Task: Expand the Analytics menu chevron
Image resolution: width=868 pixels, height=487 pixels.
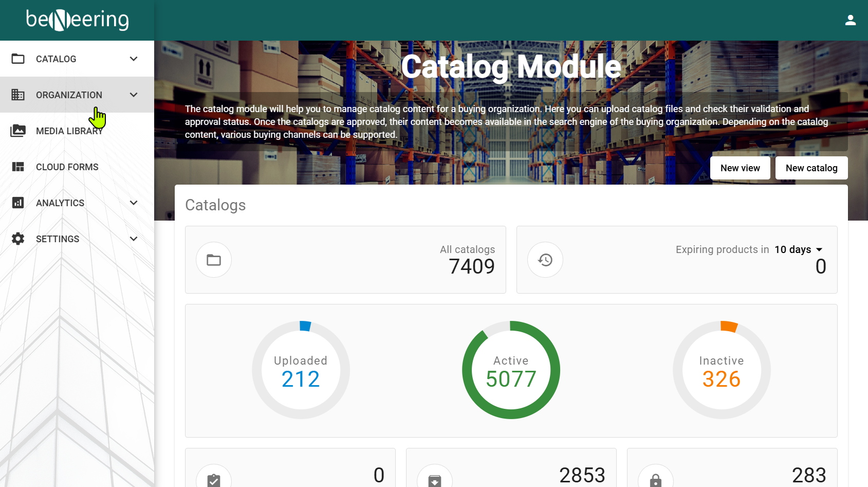Action: (x=134, y=203)
